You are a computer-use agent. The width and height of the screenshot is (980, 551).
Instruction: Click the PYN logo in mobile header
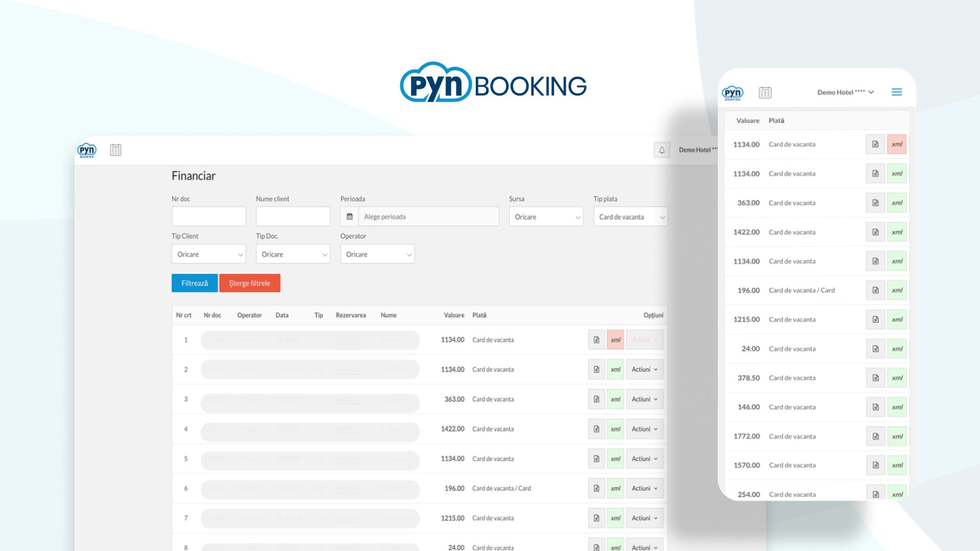732,93
